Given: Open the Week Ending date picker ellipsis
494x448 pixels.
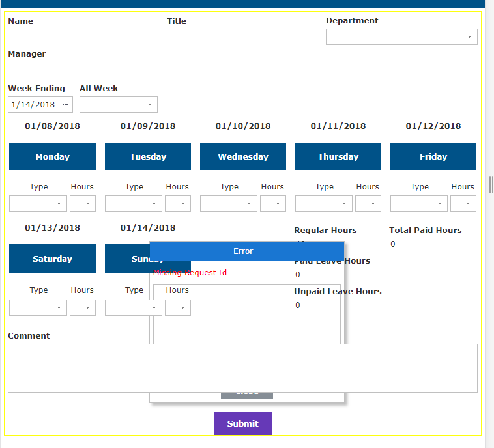Looking at the screenshot, I should pos(65,105).
